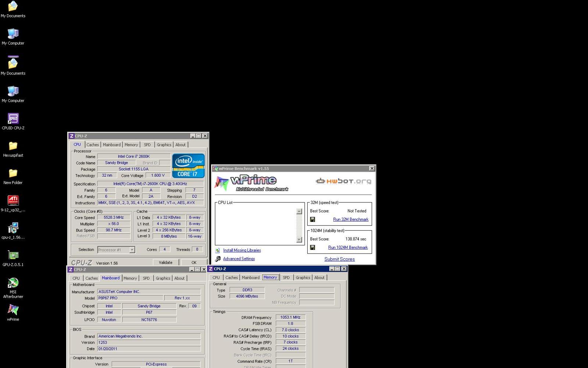Click the Core Voltage 1.600 V field

tap(158, 176)
